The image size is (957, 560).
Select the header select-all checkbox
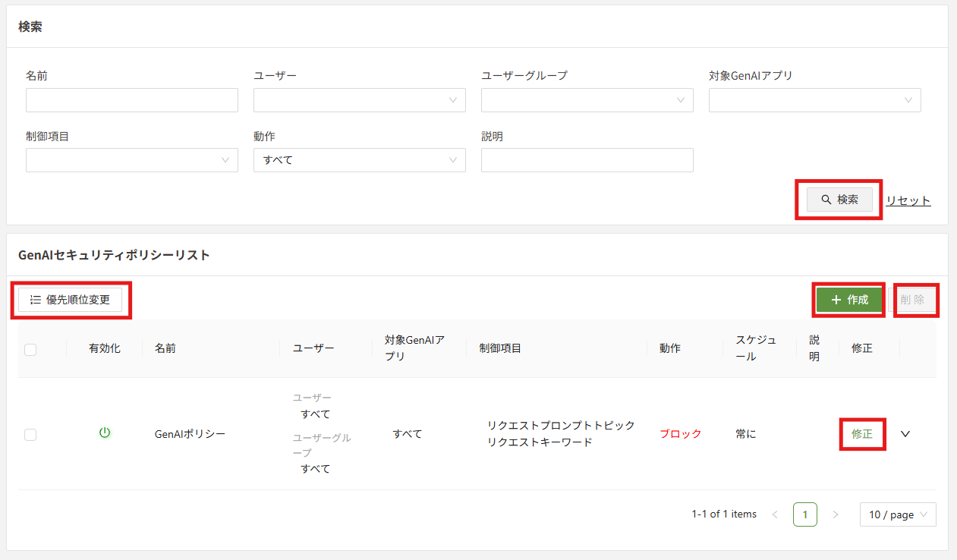pos(30,350)
